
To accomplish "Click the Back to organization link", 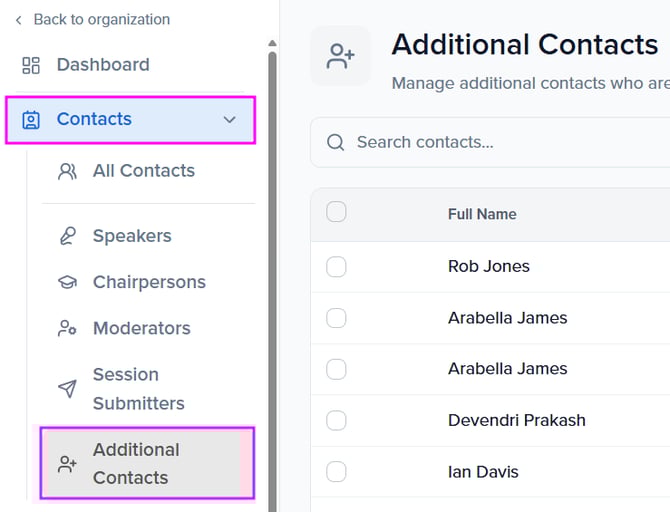I will [x=101, y=19].
